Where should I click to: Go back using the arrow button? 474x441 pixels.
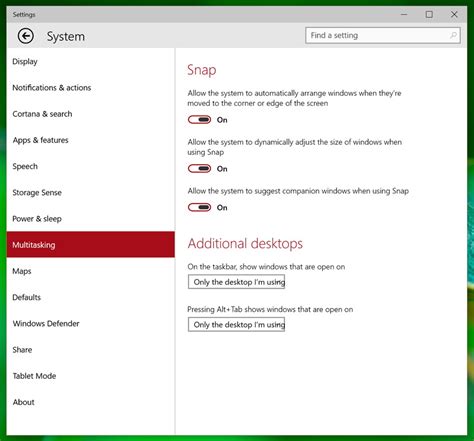[26, 36]
